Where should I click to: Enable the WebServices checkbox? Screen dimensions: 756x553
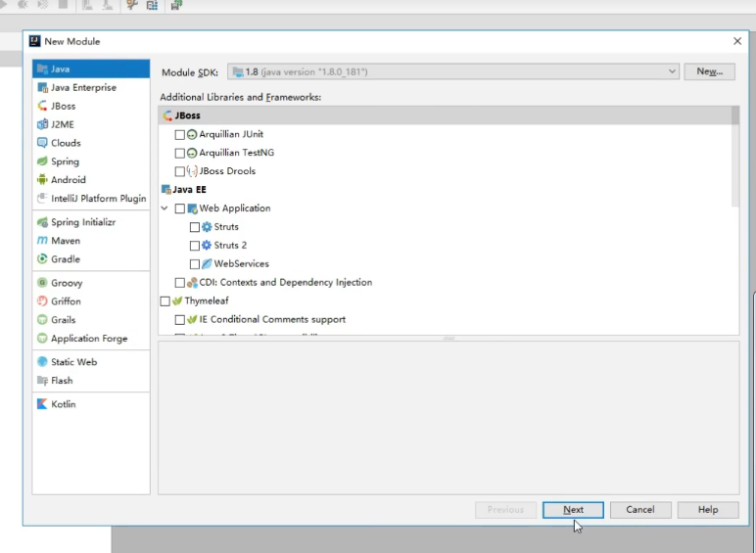pyautogui.click(x=195, y=264)
